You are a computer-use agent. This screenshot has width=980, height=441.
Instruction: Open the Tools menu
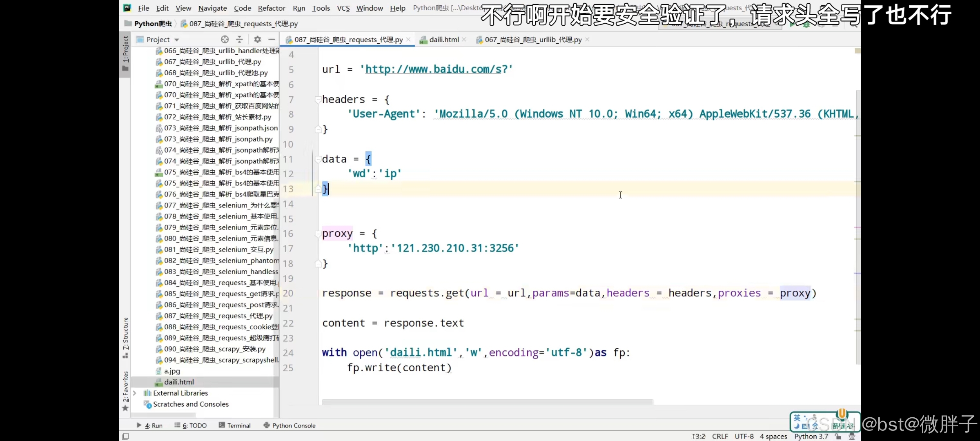point(321,8)
